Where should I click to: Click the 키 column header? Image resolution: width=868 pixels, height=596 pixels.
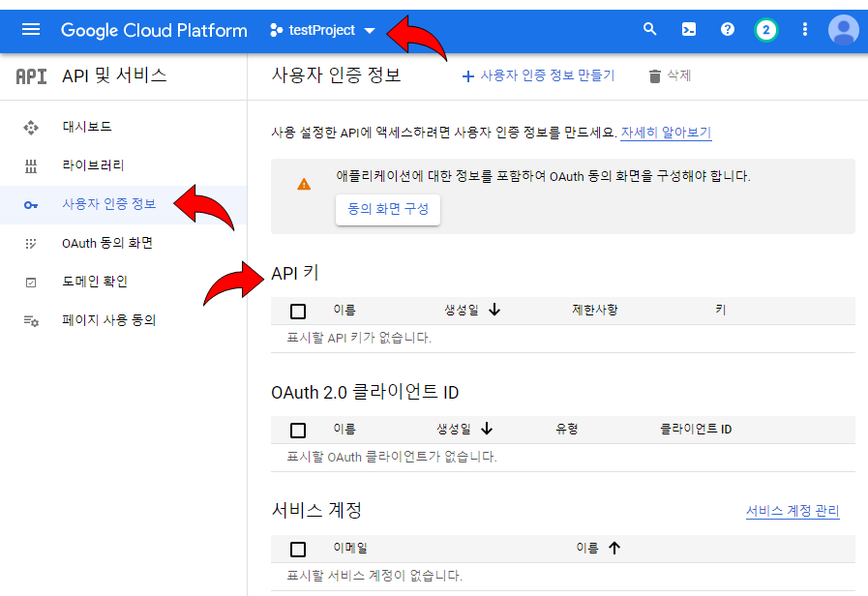(720, 310)
